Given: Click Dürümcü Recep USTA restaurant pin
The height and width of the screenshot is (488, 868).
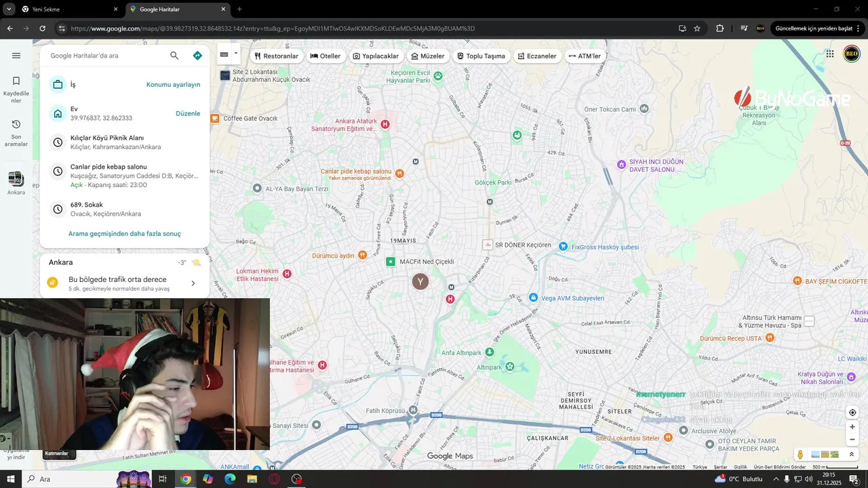Looking at the screenshot, I should tap(770, 338).
